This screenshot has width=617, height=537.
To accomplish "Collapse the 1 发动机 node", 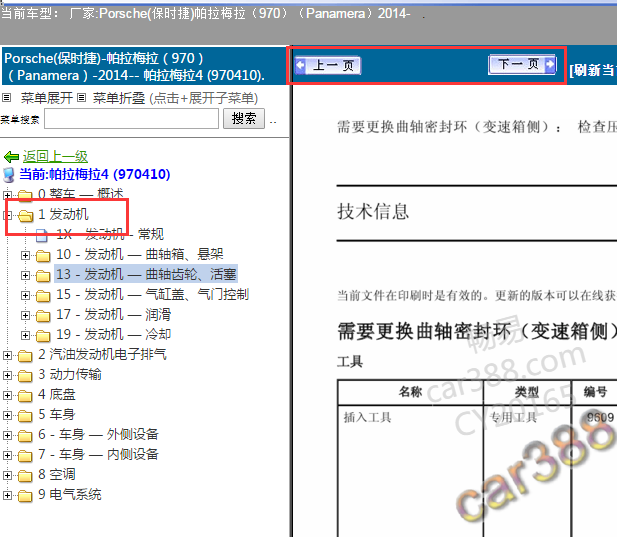I will coord(7,215).
